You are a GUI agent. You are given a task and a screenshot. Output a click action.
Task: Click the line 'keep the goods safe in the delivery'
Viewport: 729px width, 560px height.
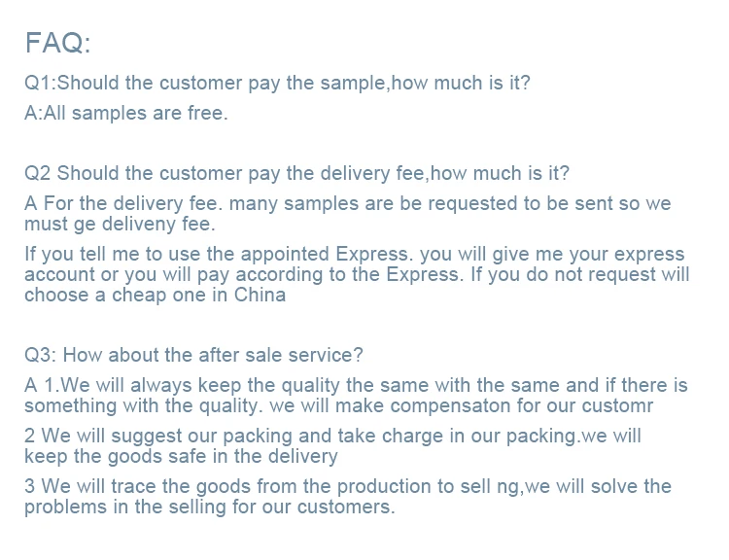point(181,456)
